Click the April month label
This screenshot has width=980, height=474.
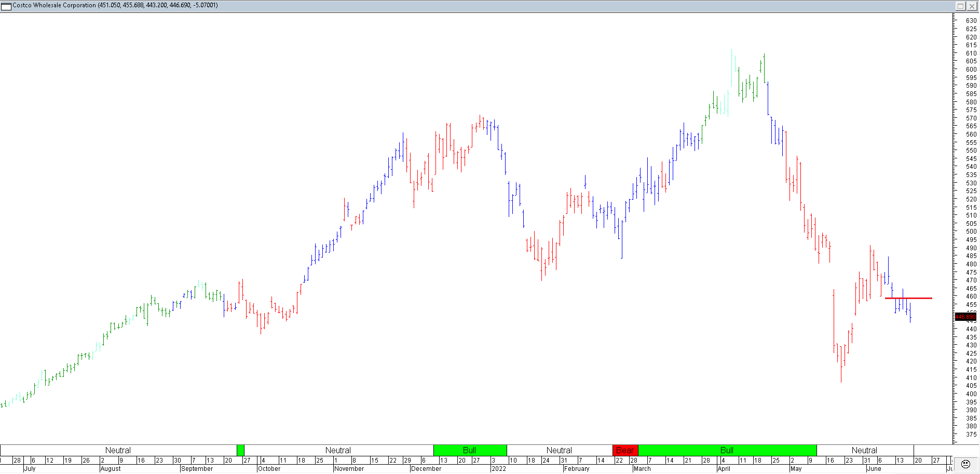[724, 468]
